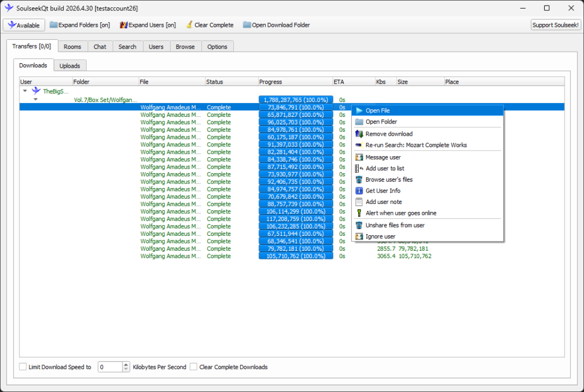Click the Open Download Folder icon
Screen dimensions: 584x392
pyautogui.click(x=247, y=25)
